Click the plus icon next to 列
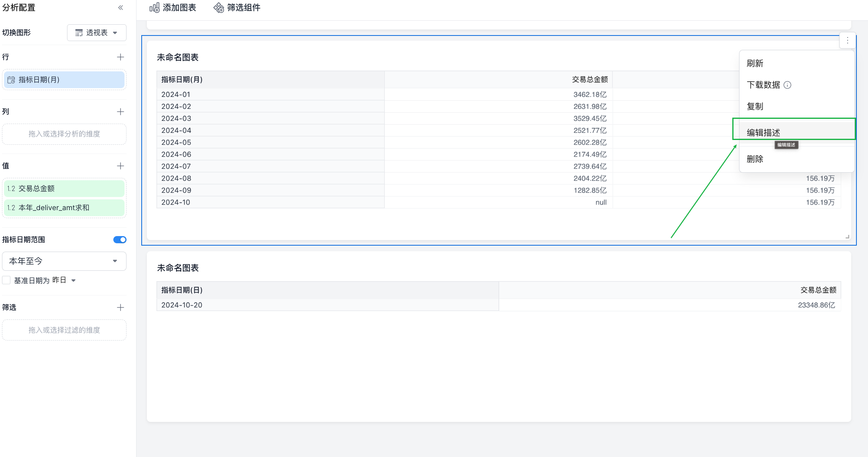The height and width of the screenshot is (457, 868). 121,112
